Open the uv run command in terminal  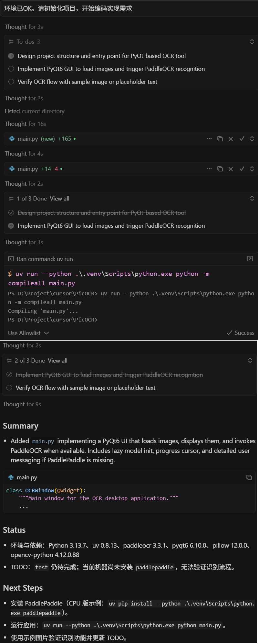click(250, 259)
